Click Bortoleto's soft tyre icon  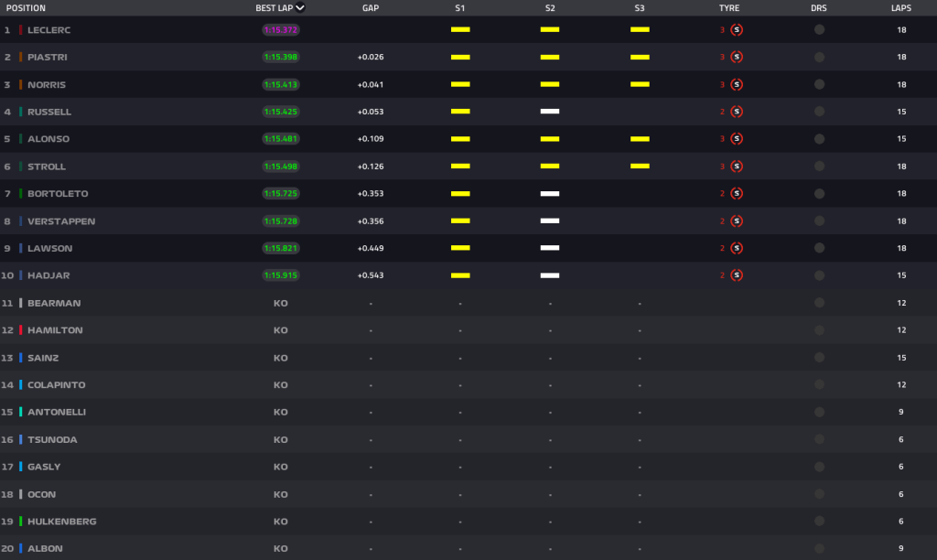click(x=737, y=194)
